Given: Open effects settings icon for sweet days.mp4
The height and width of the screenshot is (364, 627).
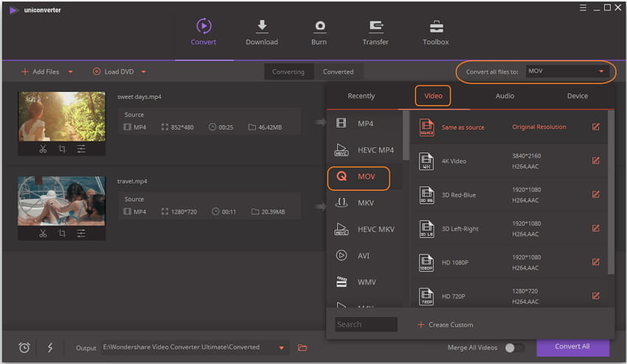Looking at the screenshot, I should (x=81, y=149).
